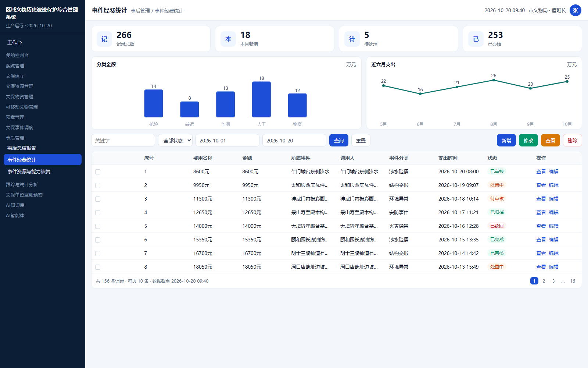Open the 张 user avatar
588x368 pixels.
[x=576, y=10]
